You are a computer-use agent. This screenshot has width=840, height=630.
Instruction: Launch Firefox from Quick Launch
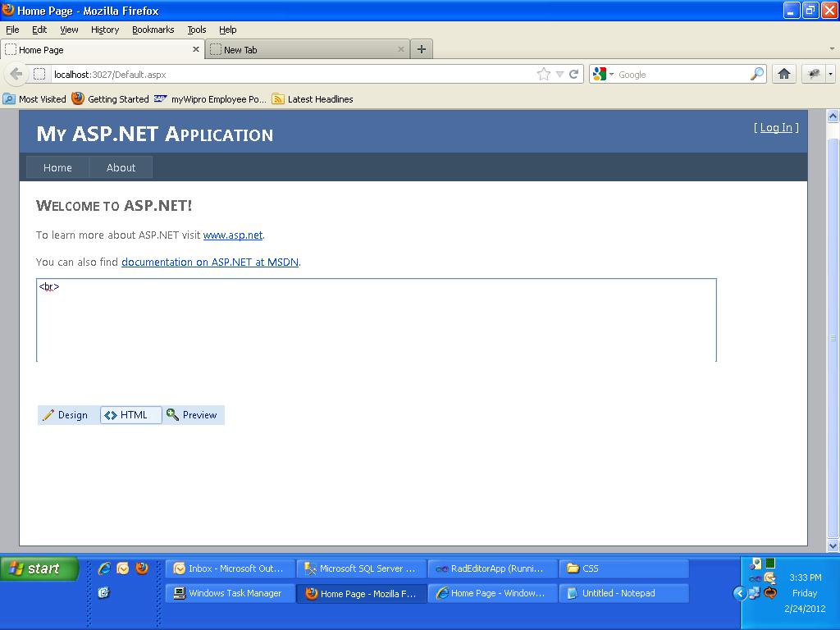coord(142,568)
